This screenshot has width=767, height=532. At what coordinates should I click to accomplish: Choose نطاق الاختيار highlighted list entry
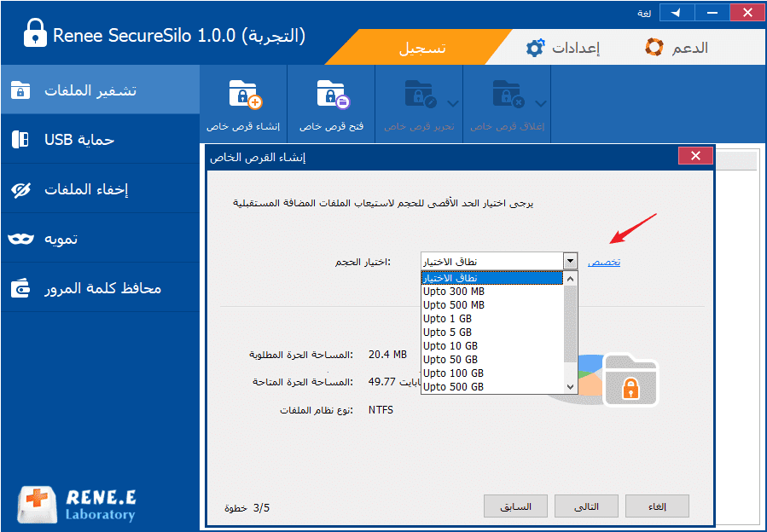492,278
